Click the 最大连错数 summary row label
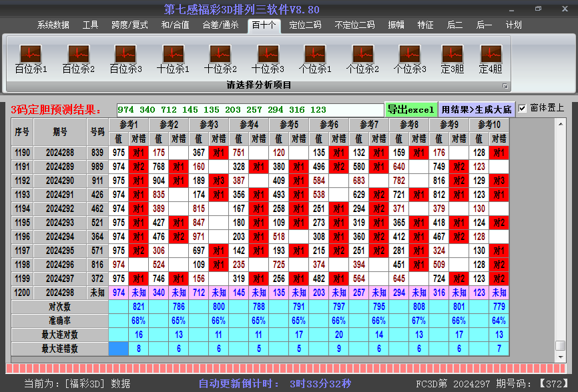 tap(59, 349)
